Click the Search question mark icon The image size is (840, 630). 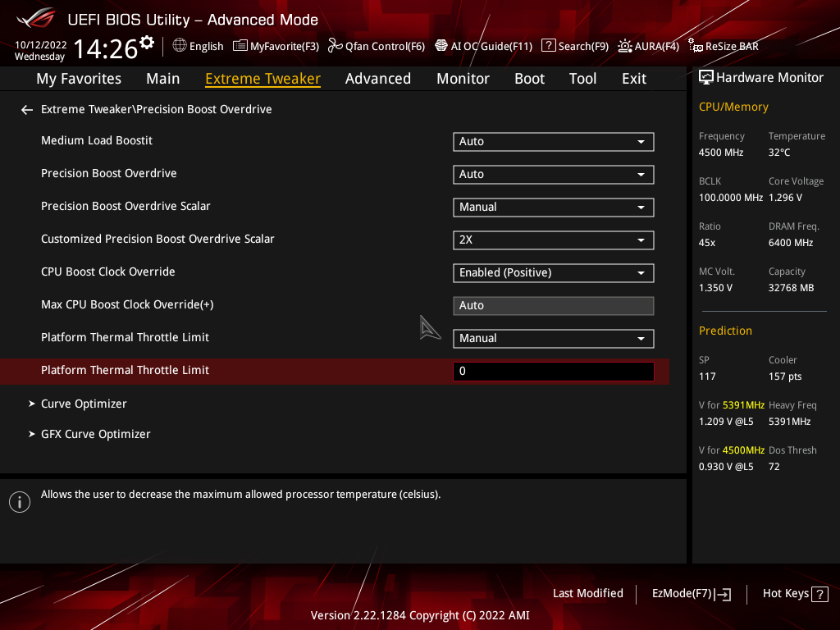point(549,46)
